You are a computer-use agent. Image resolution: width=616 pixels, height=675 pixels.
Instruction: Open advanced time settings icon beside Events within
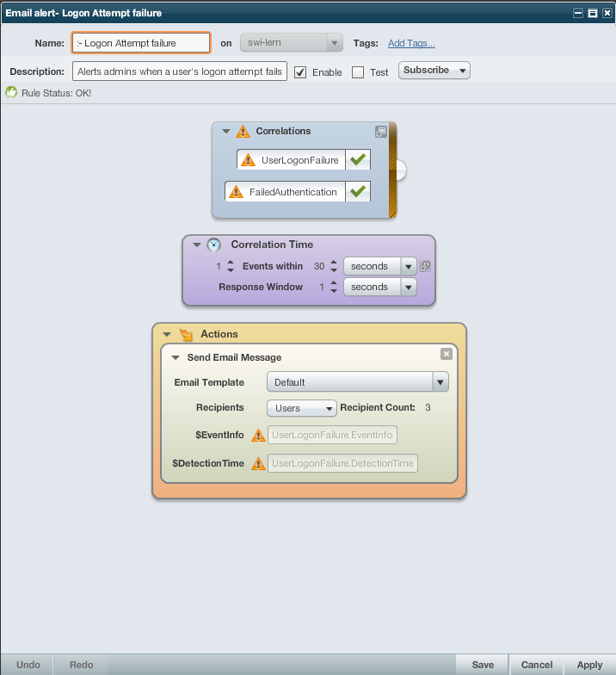click(425, 266)
